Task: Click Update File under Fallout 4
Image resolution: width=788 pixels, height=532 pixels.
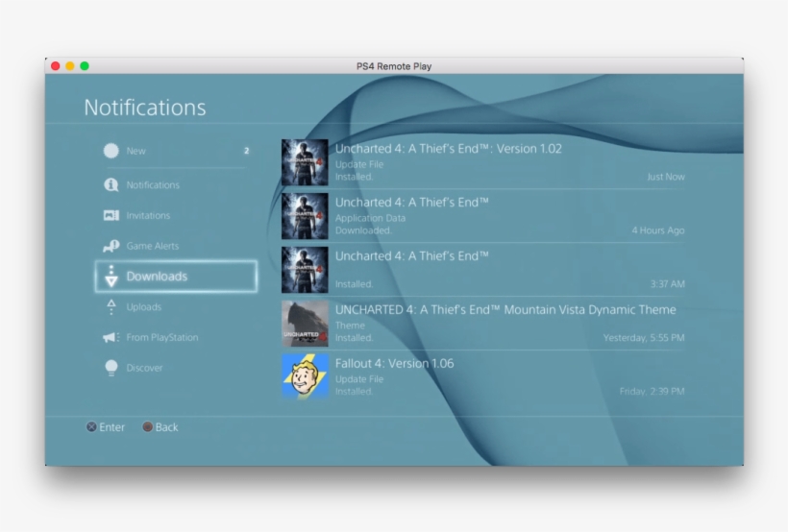Action: pos(358,379)
